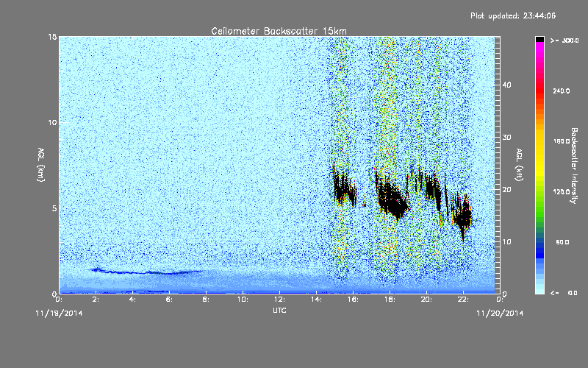Click the colorbar value 240.0
588x368 pixels.
point(562,91)
